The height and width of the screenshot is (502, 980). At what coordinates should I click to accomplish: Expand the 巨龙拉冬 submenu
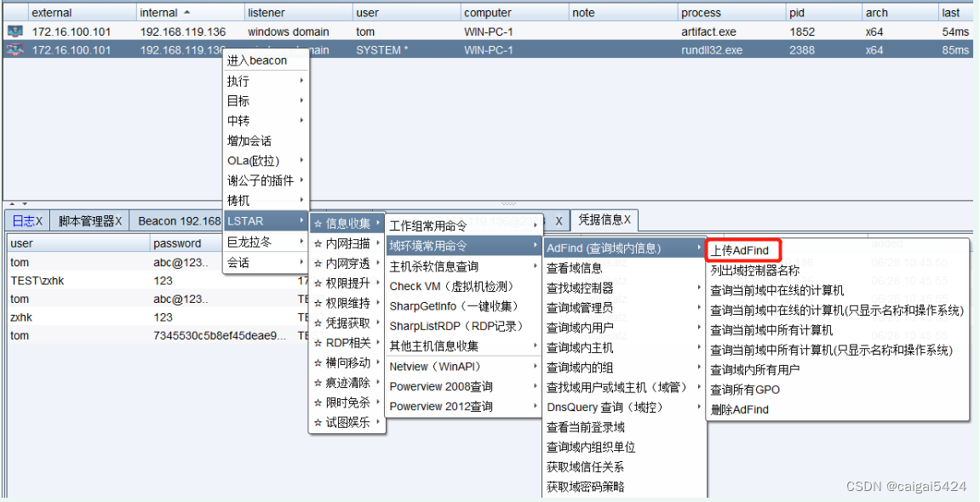(266, 242)
